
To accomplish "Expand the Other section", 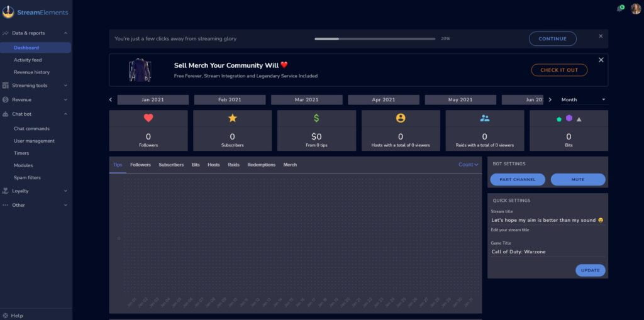I will point(65,205).
